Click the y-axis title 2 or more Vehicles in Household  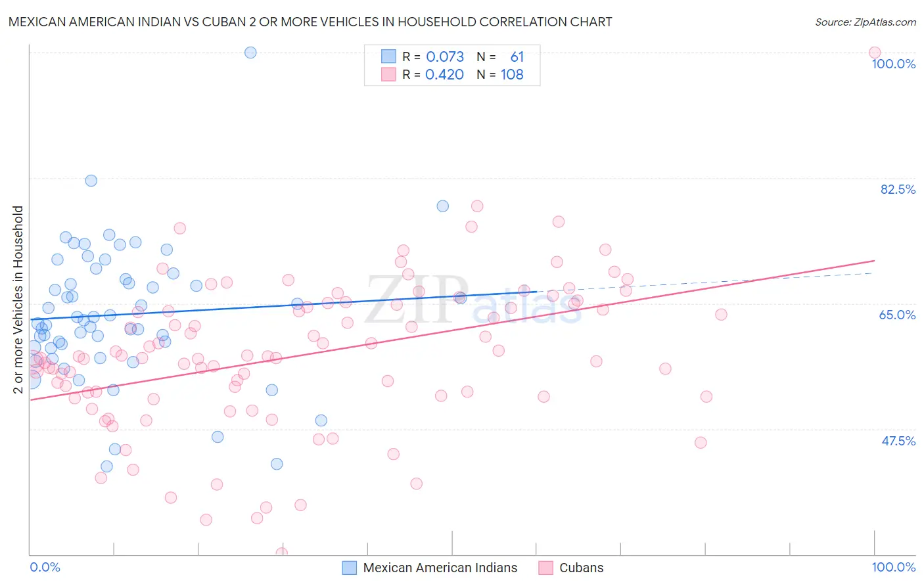[18, 300]
